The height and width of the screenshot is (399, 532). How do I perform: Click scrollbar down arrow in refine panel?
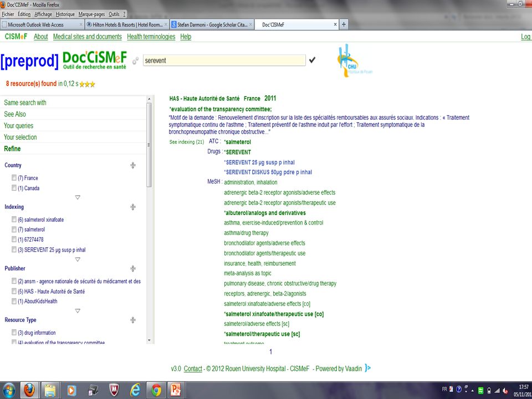(149, 340)
